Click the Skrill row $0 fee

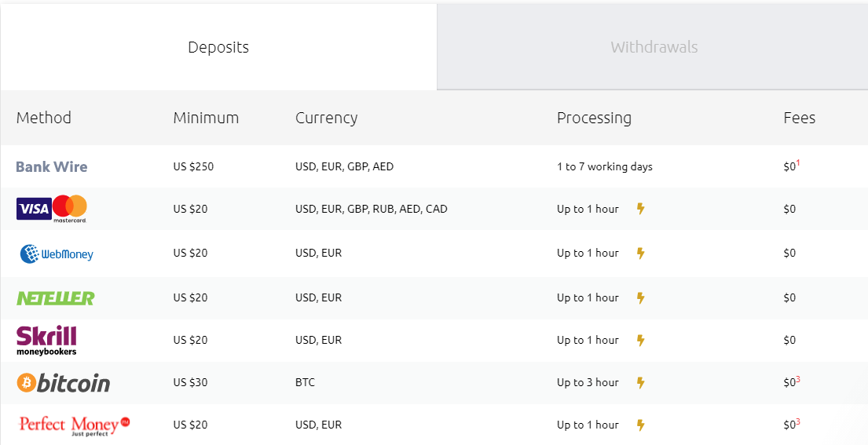tap(789, 340)
